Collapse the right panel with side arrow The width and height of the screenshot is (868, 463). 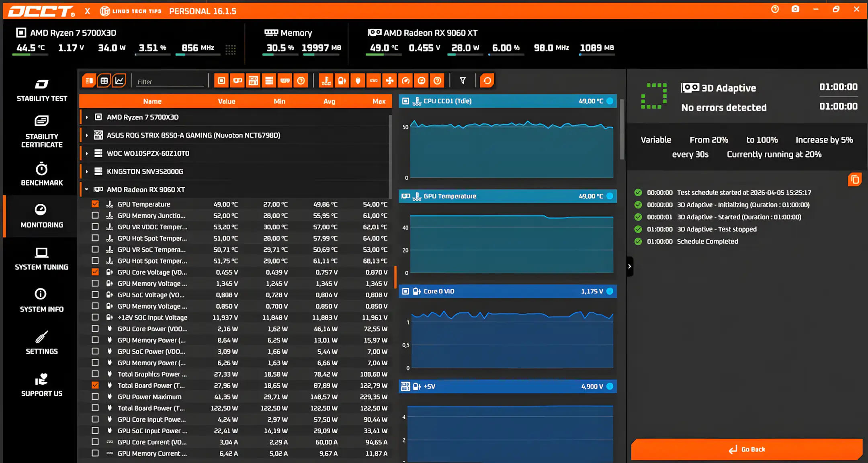630,266
